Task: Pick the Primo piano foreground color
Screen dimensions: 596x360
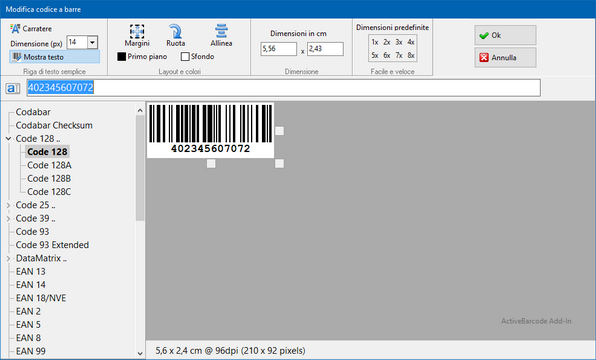Action: click(x=142, y=57)
